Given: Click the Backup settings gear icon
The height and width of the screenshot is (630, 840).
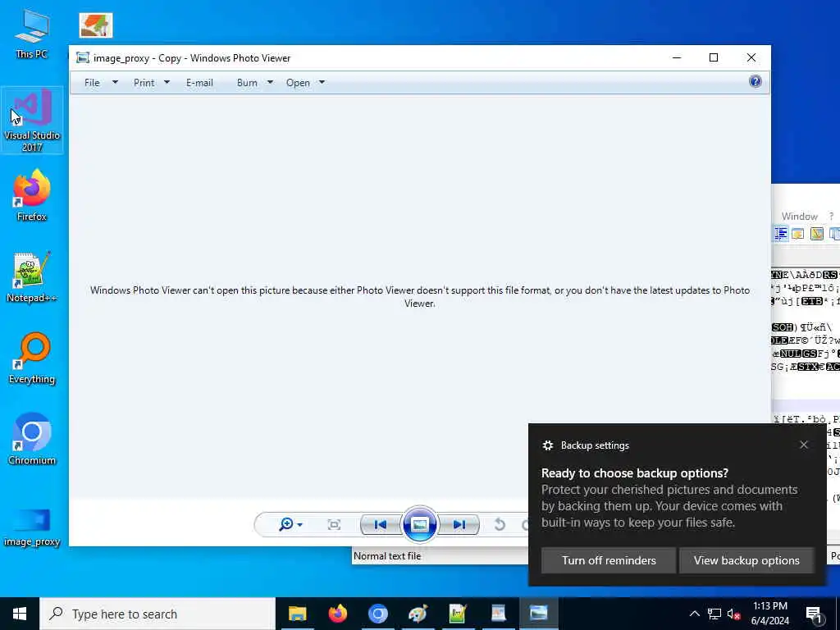Looking at the screenshot, I should 547,445.
